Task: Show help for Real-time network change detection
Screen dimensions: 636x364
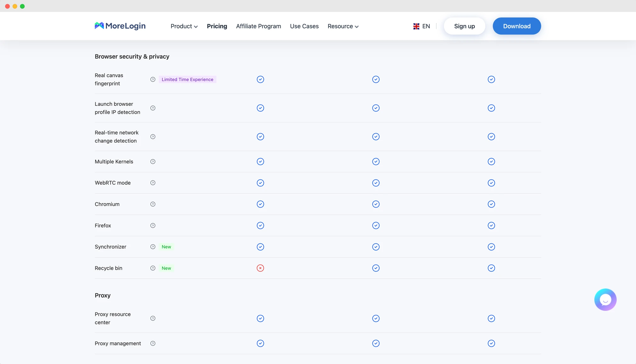Action: click(153, 137)
